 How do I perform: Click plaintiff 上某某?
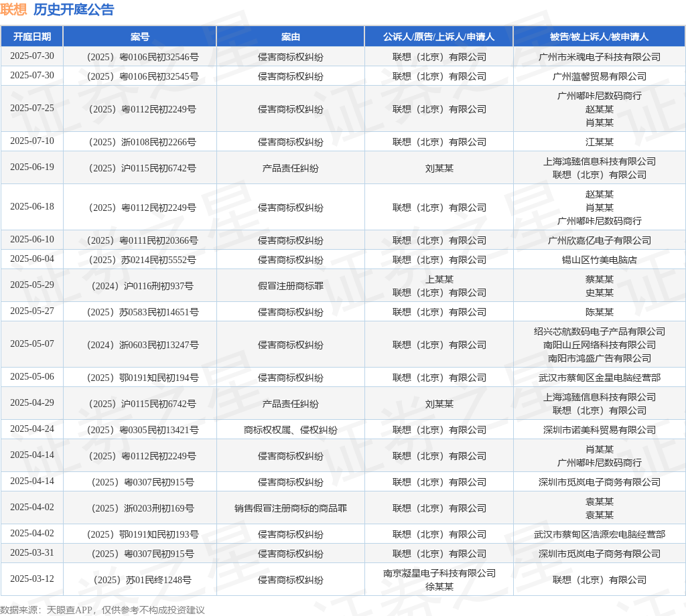point(439,279)
